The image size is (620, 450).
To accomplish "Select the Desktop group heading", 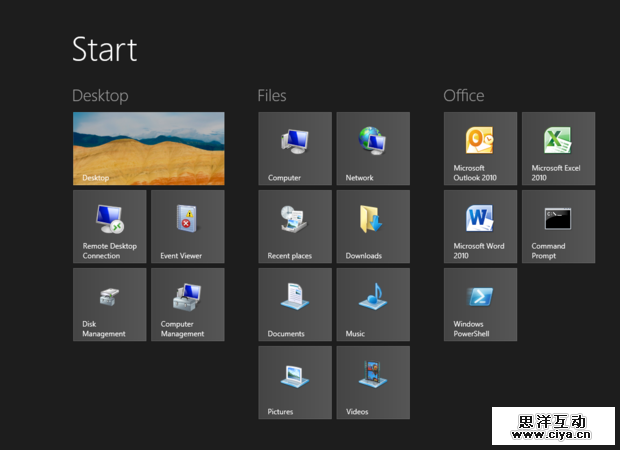I will click(x=100, y=96).
